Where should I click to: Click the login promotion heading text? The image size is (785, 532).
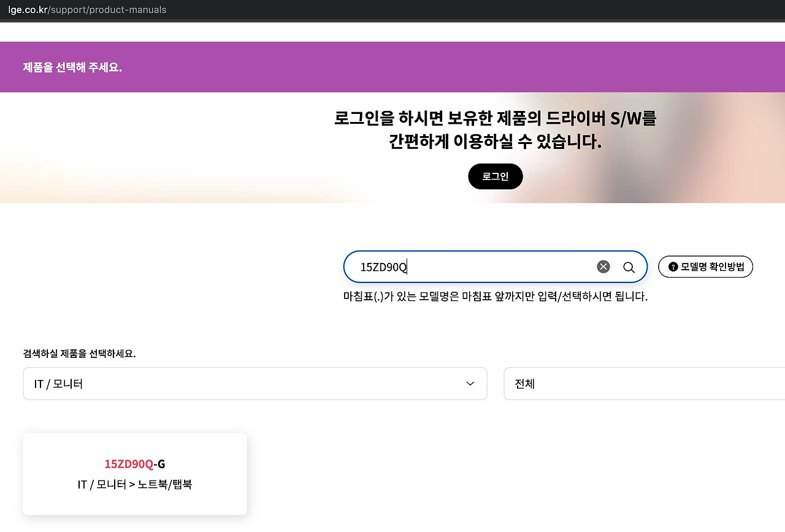pos(496,131)
